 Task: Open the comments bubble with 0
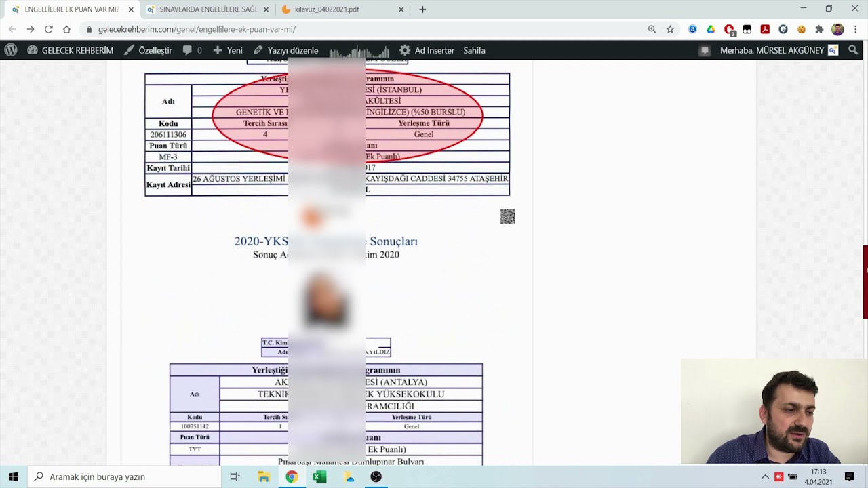192,50
